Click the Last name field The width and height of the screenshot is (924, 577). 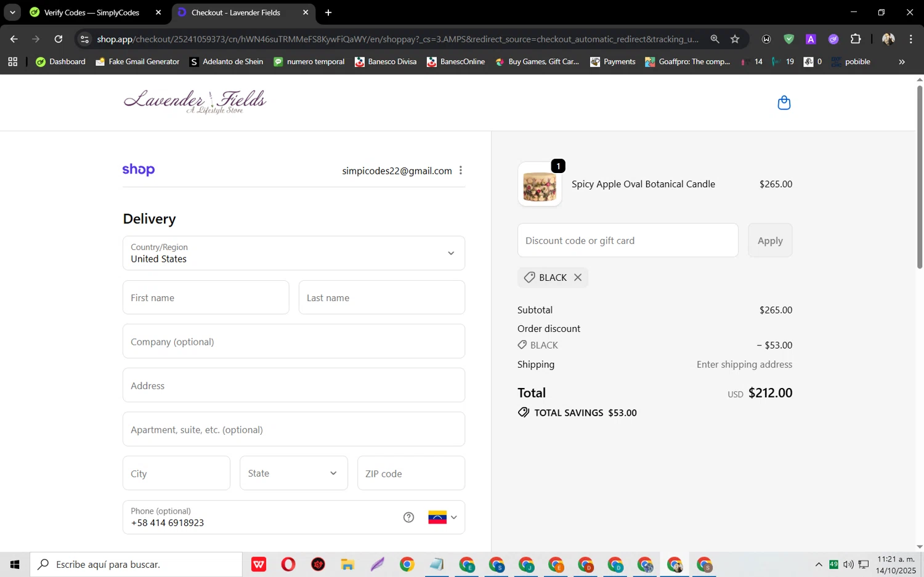pyautogui.click(x=382, y=297)
